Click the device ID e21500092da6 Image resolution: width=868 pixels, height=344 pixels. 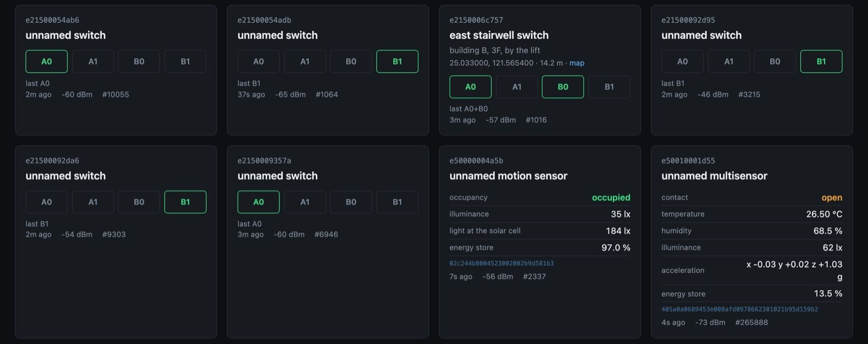(x=52, y=161)
